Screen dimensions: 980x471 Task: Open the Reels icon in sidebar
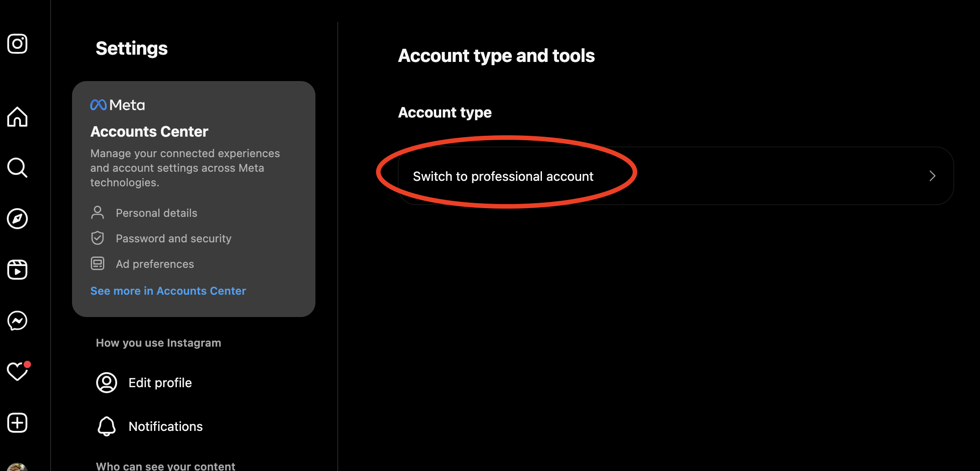click(x=17, y=270)
